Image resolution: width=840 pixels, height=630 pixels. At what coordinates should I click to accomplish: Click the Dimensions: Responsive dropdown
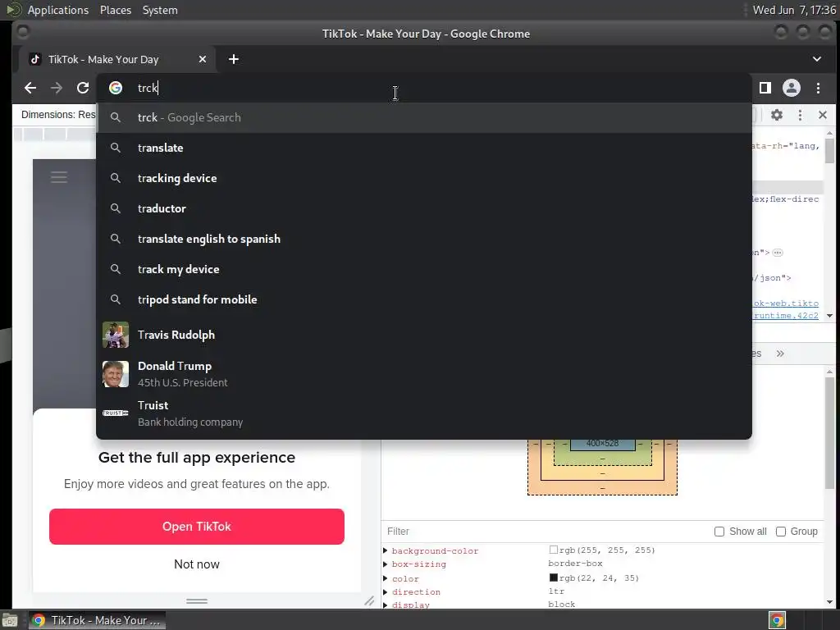coord(58,115)
